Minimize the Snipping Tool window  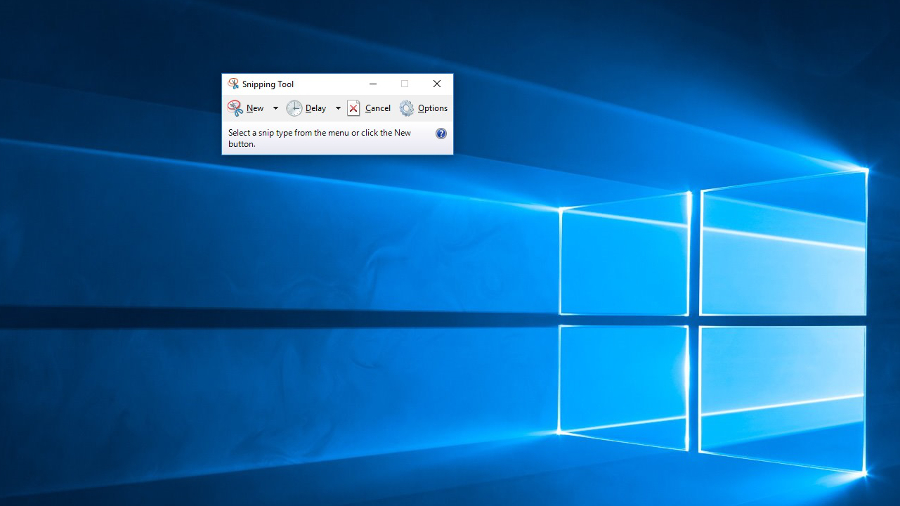pyautogui.click(x=373, y=84)
